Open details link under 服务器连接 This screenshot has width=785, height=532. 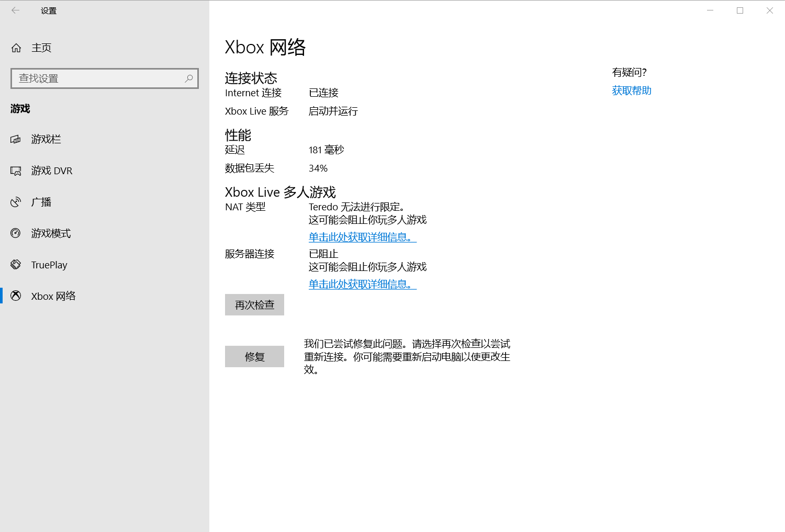click(363, 284)
